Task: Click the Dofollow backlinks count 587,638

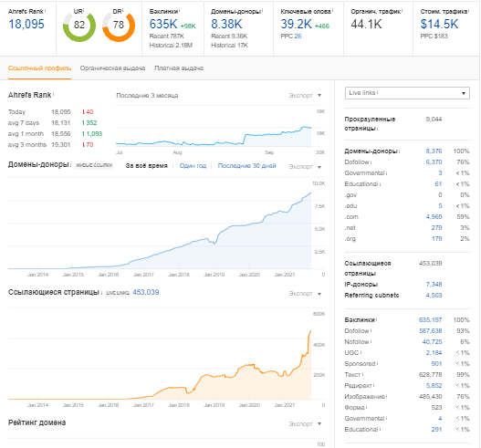Action: point(431,331)
